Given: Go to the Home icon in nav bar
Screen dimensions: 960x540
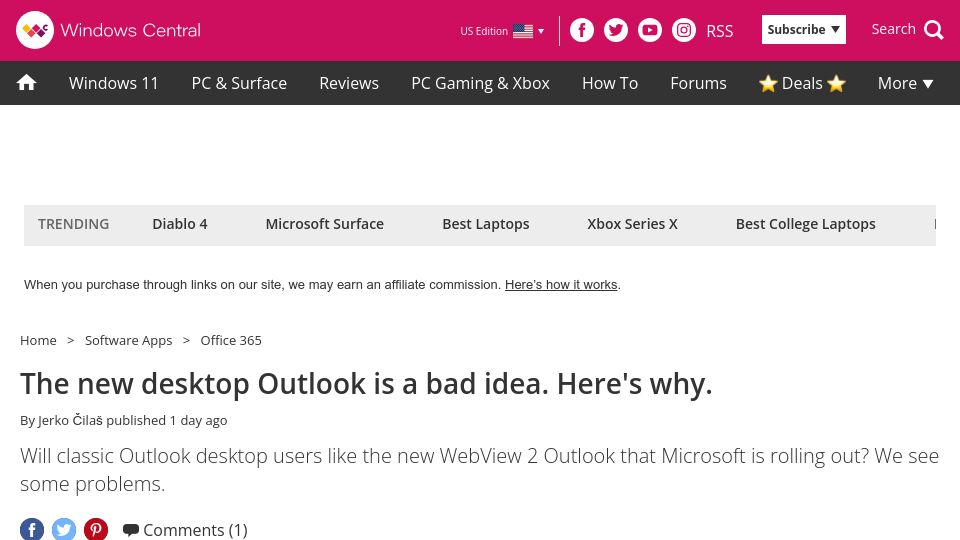Looking at the screenshot, I should pyautogui.click(x=26, y=83).
